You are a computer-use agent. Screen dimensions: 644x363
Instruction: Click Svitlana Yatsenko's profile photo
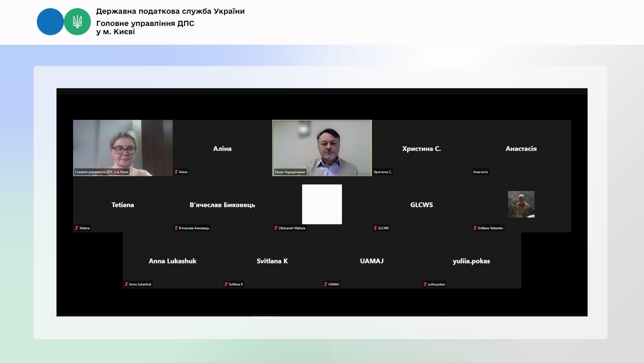pyautogui.click(x=521, y=204)
